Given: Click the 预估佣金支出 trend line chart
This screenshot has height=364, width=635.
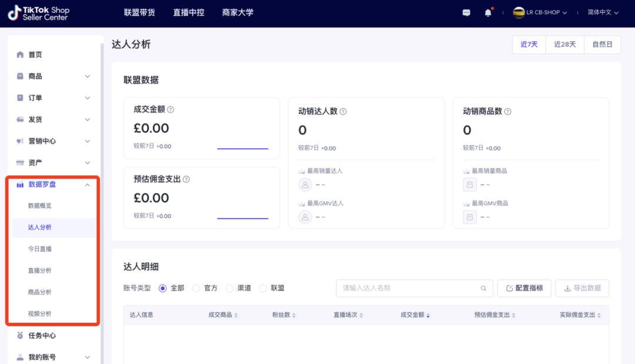Looking at the screenshot, I should 243,218.
